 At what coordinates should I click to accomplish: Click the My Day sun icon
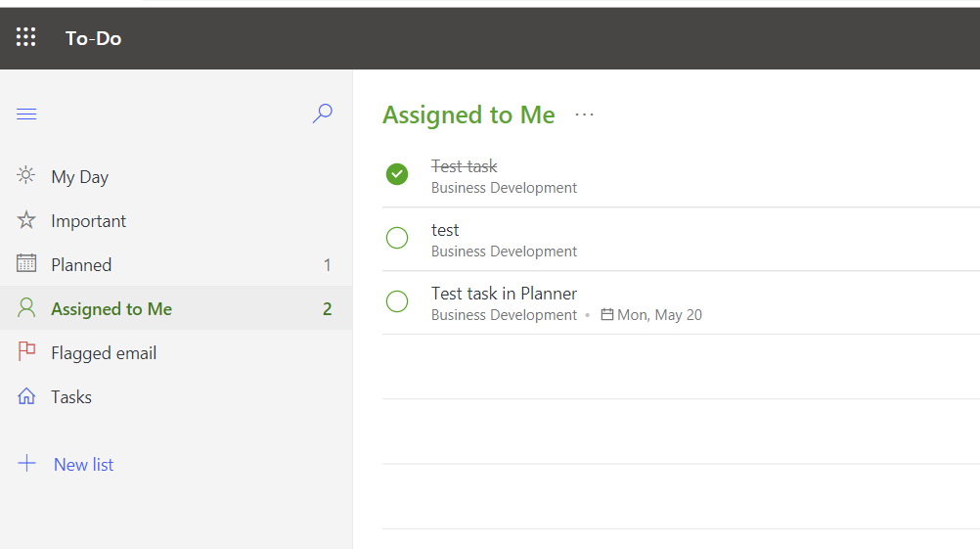(26, 176)
